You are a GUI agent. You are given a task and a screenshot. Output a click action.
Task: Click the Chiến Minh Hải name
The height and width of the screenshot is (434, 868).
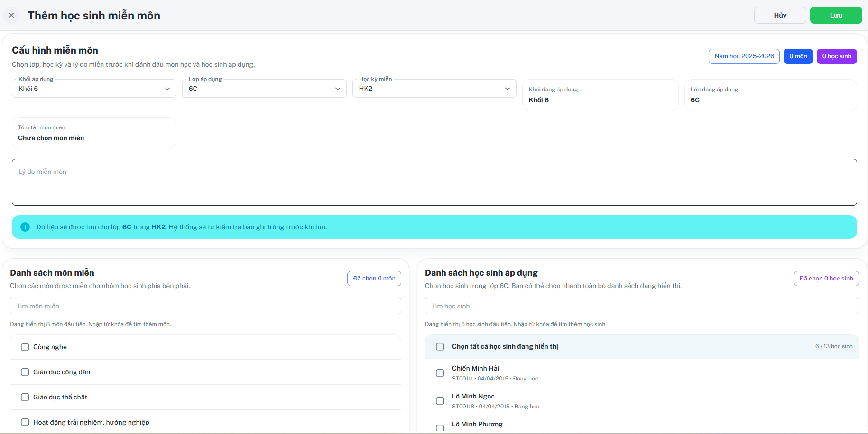475,368
